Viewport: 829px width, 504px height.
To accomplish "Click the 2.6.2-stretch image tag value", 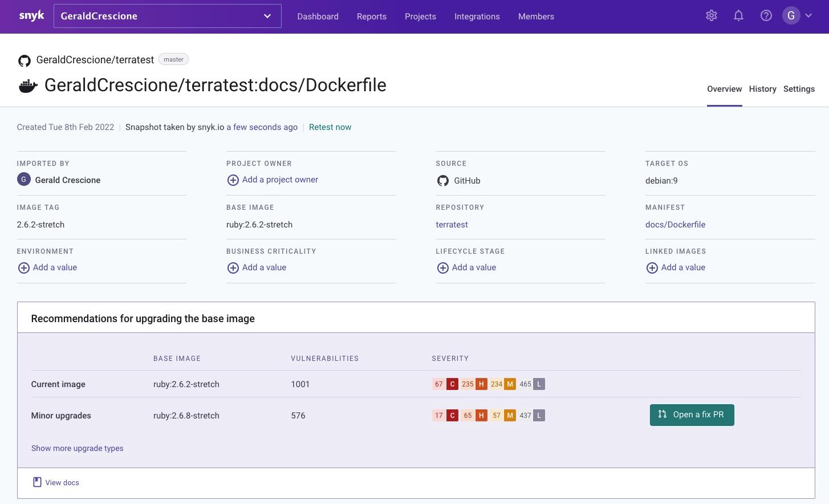I will point(40,225).
